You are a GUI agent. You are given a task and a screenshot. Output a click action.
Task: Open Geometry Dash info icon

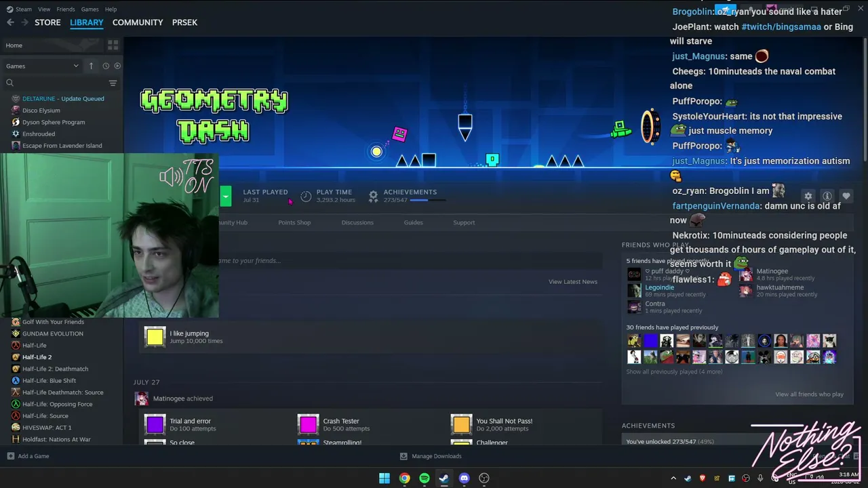coord(827,196)
